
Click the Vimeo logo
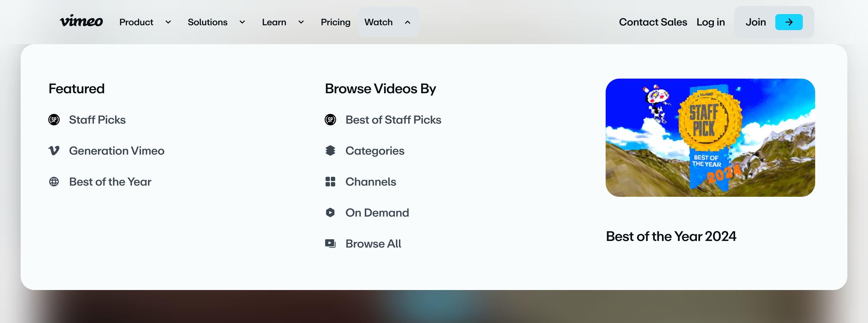(81, 22)
